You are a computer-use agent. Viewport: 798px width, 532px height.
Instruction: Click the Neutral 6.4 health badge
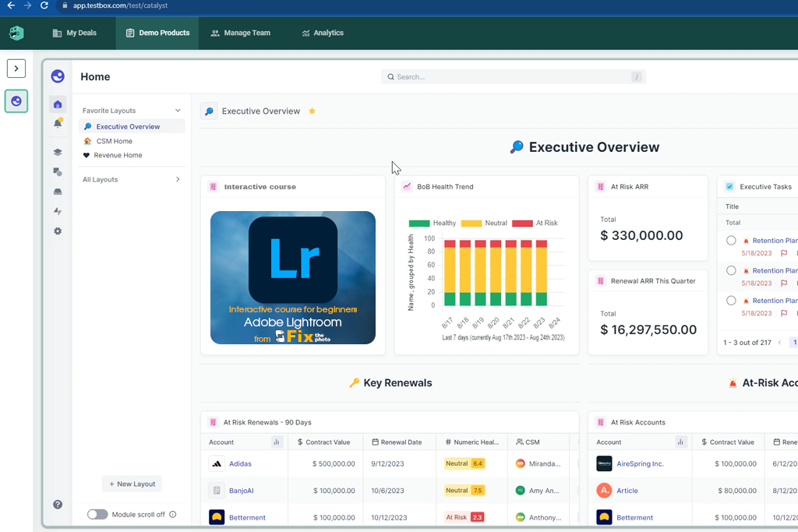(x=464, y=463)
